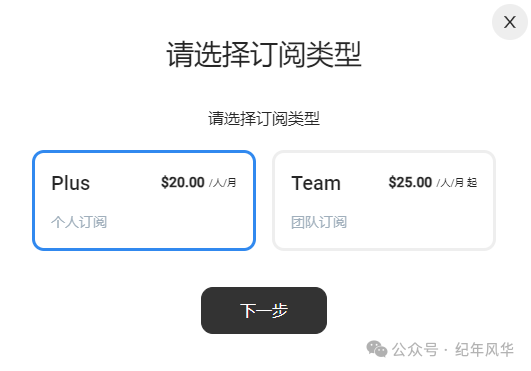Click the "Team" plan name
The height and width of the screenshot is (371, 531).
tap(316, 183)
